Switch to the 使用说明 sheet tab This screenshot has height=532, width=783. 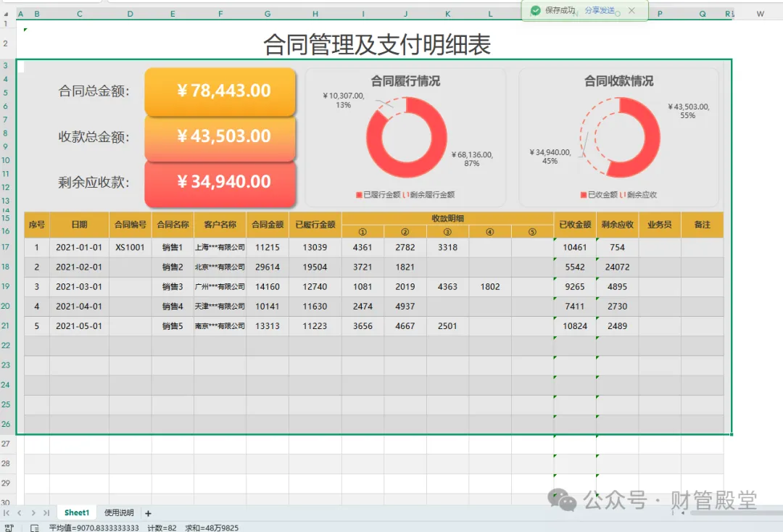[119, 512]
